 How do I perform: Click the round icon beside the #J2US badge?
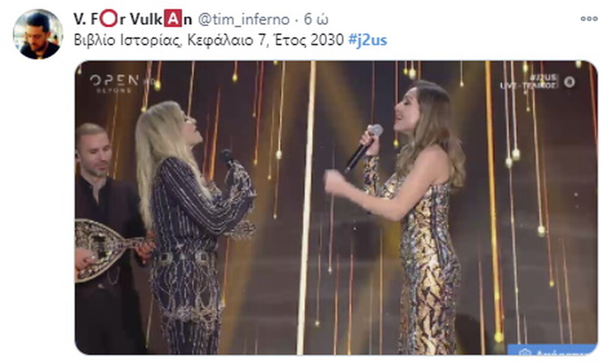(x=569, y=82)
